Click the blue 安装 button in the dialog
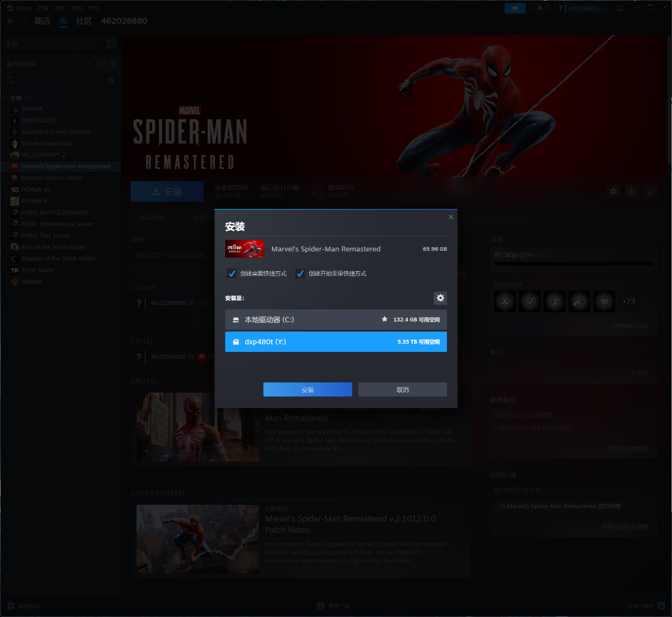Viewport: 672px width, 617px height. 308,389
